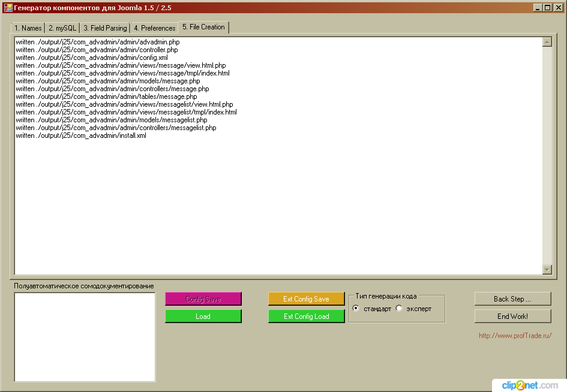Screen dimensions: 567x392
Task: Click the log scrollbar down arrow
Action: [x=547, y=270]
